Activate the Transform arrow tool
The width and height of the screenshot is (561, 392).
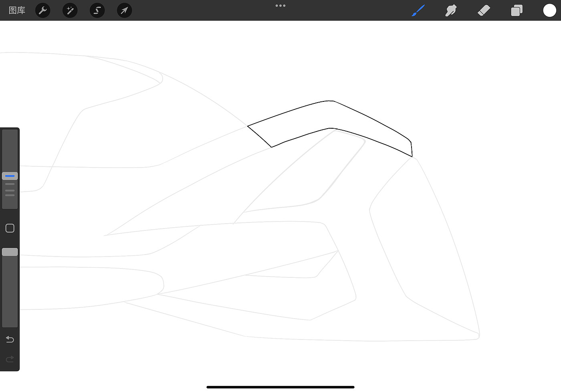click(124, 10)
